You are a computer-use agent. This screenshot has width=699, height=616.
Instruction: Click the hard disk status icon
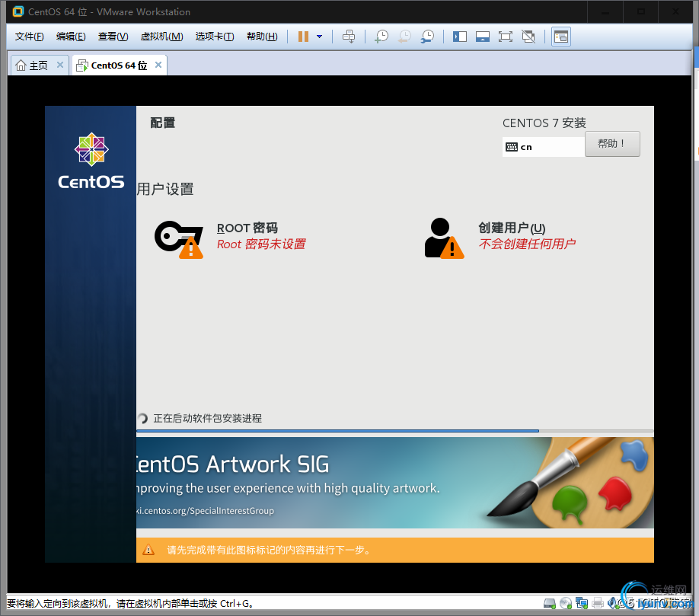[x=550, y=604]
